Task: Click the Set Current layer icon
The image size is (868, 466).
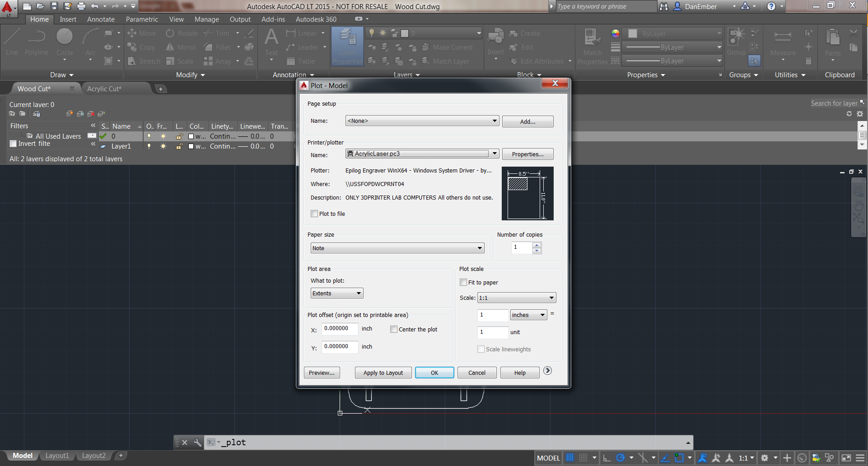Action: pyautogui.click(x=101, y=114)
